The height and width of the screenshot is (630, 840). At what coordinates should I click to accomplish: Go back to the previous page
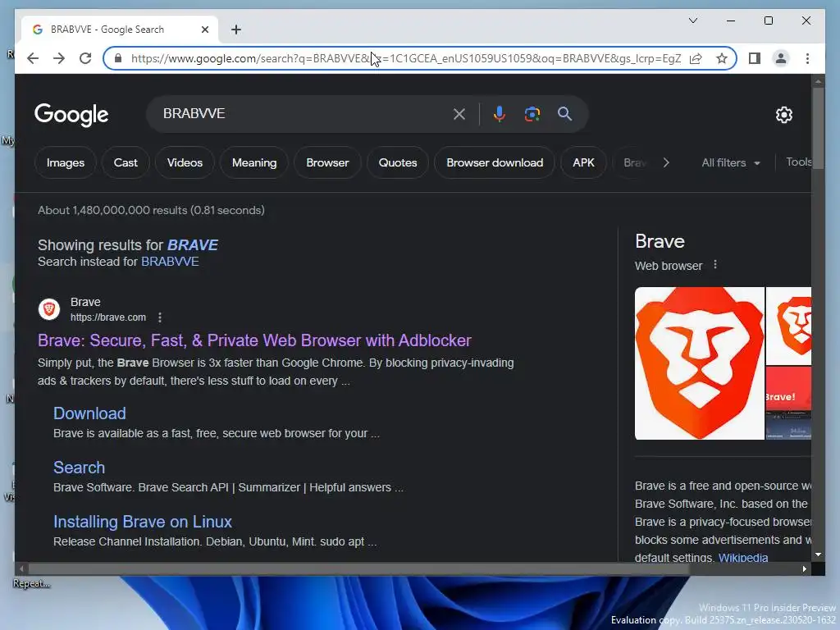[x=33, y=58]
